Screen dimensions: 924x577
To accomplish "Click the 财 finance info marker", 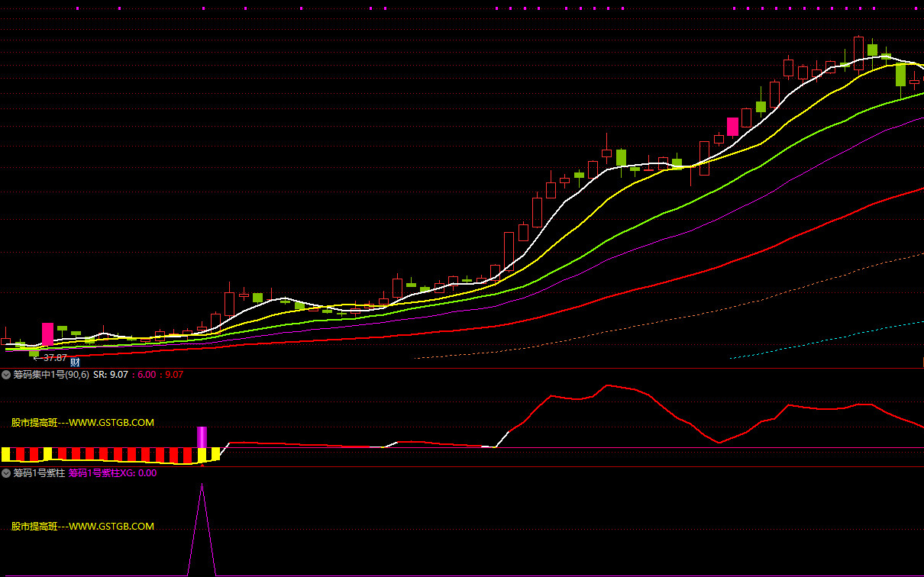I will tap(75, 362).
